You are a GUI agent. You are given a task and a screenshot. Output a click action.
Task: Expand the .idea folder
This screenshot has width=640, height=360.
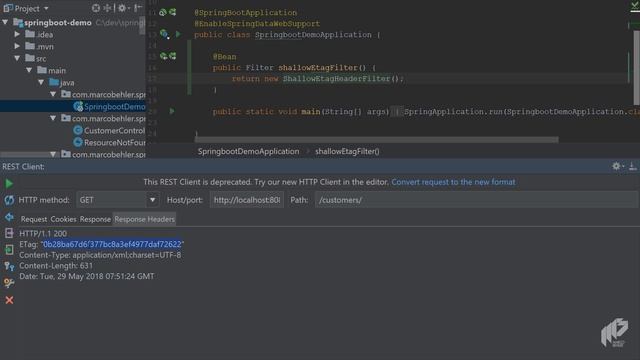point(17,34)
